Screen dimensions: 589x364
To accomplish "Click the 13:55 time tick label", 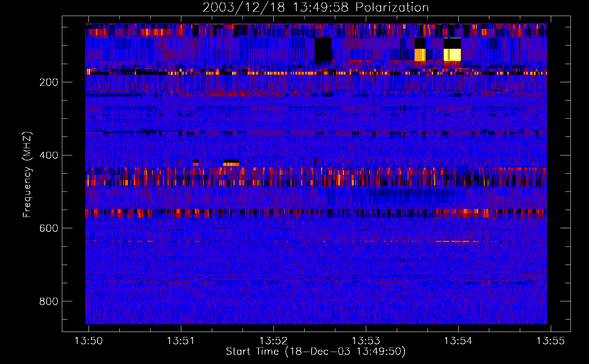I will tap(551, 341).
